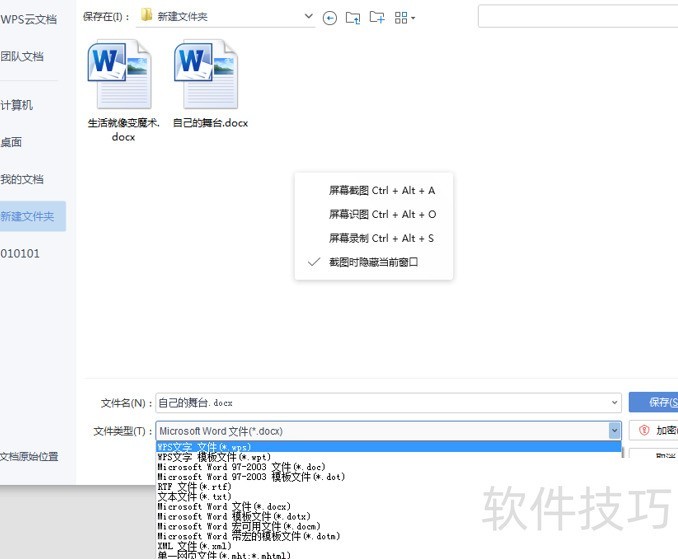Select Microsoft Word 文件(*.docx) in list
This screenshot has width=678, height=559.
[x=388, y=506]
